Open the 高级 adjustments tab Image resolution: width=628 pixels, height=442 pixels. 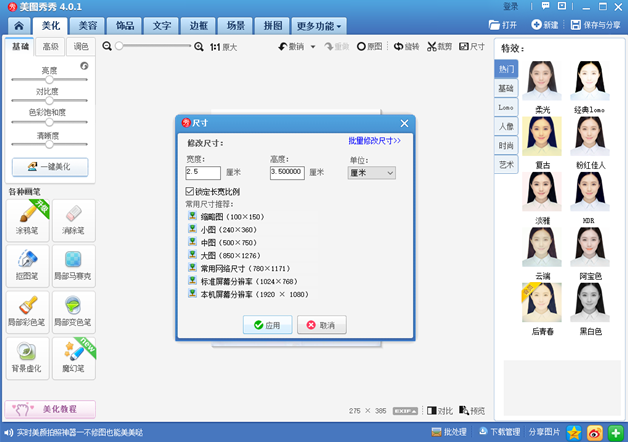50,46
